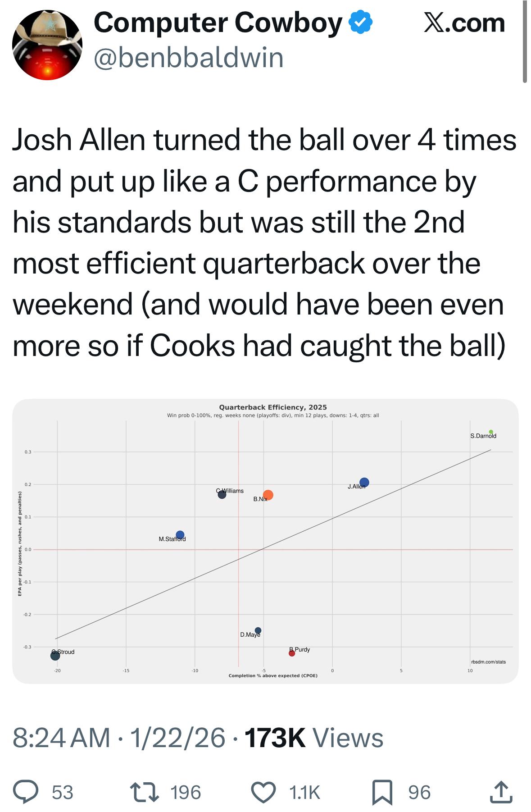Open the @benbbaldwin handle link

click(x=189, y=58)
